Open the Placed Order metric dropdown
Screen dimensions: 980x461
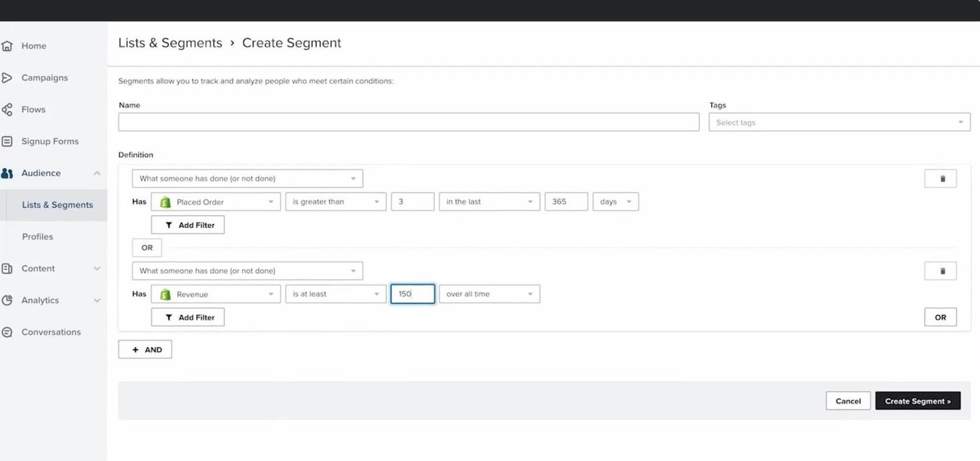pyautogui.click(x=216, y=202)
